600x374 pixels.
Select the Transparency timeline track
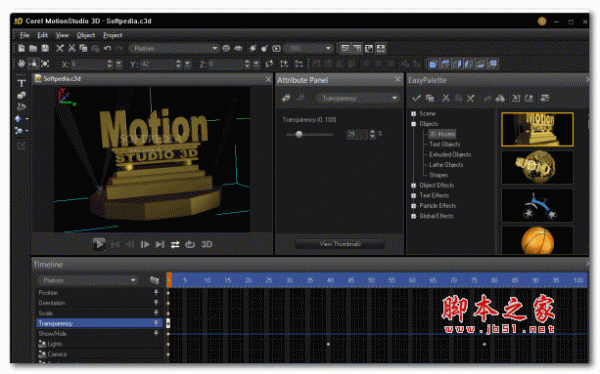coord(99,323)
